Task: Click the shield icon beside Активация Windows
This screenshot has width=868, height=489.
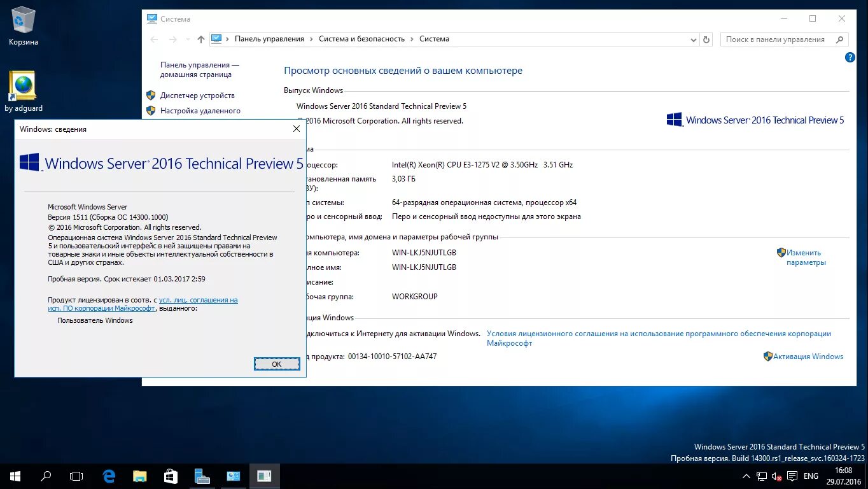Action: [x=767, y=357]
